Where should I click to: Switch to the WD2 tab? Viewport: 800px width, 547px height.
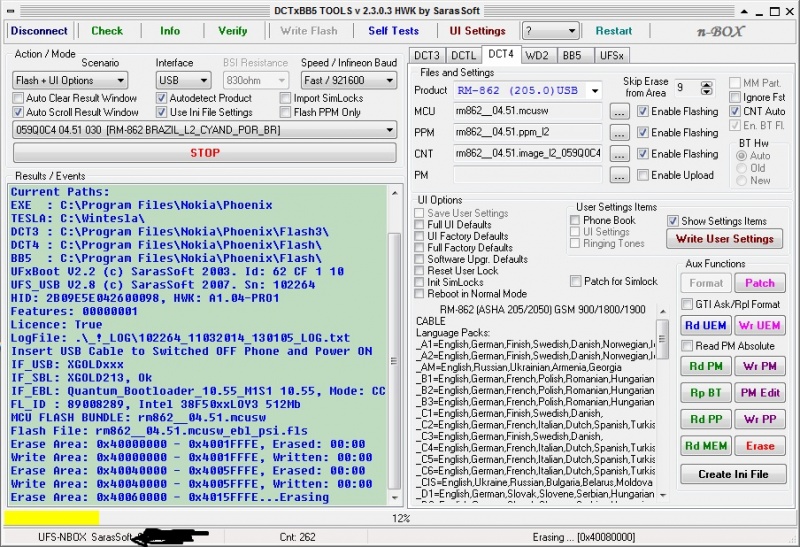coord(537,55)
